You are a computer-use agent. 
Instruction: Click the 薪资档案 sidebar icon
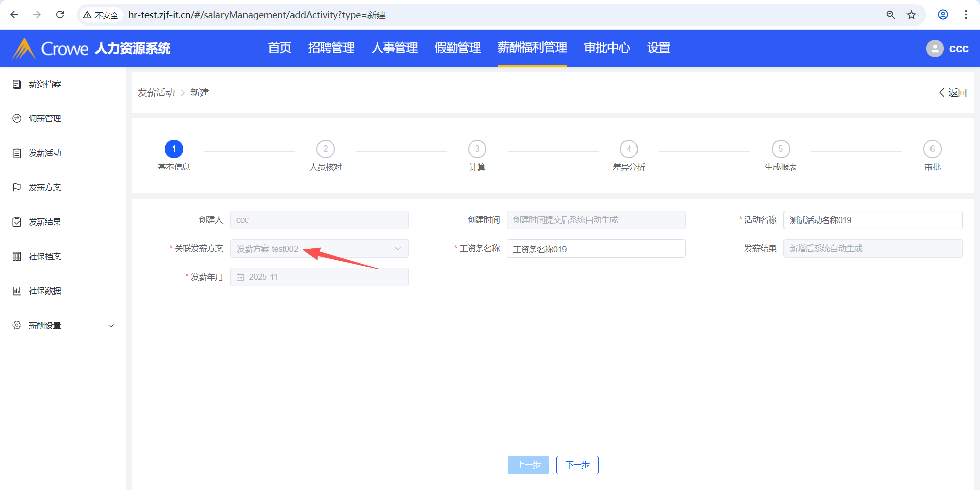[17, 84]
